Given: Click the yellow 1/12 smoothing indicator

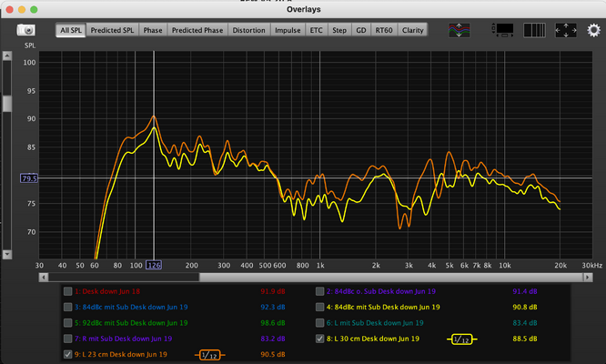Looking at the screenshot, I should [x=462, y=339].
